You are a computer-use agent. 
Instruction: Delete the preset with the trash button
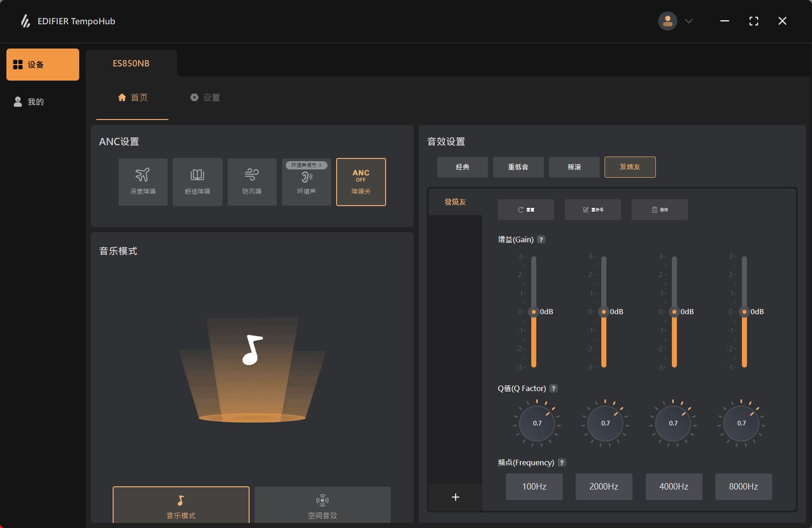tap(659, 210)
